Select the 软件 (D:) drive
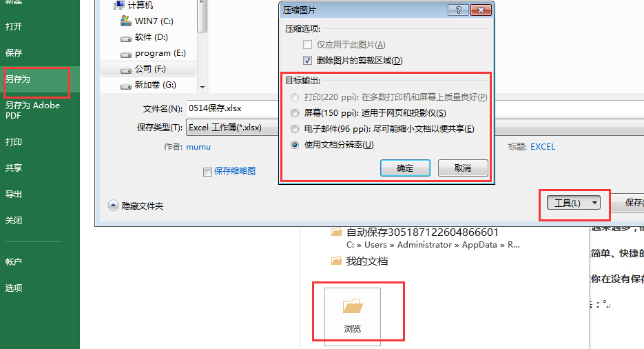The height and width of the screenshot is (349, 644). [144, 37]
